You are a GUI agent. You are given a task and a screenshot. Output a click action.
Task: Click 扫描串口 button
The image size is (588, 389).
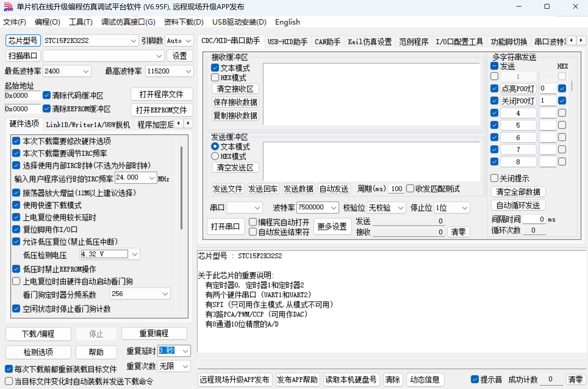pos(23,56)
